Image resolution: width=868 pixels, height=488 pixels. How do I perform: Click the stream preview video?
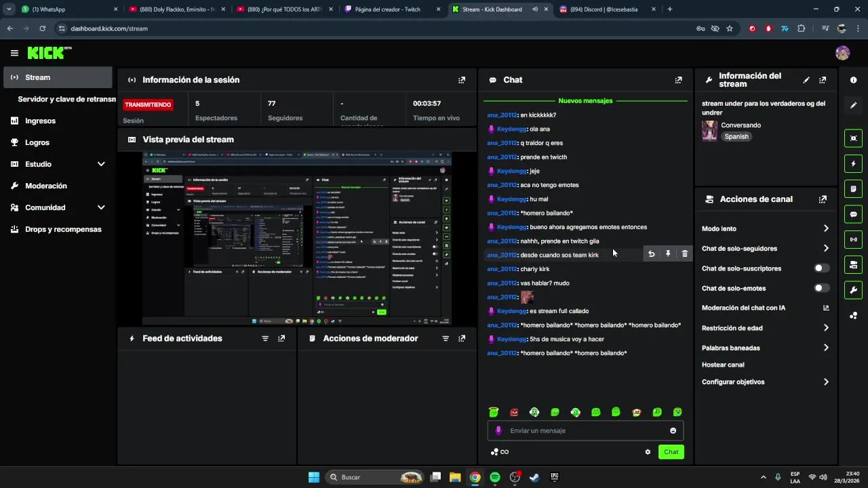(x=296, y=238)
